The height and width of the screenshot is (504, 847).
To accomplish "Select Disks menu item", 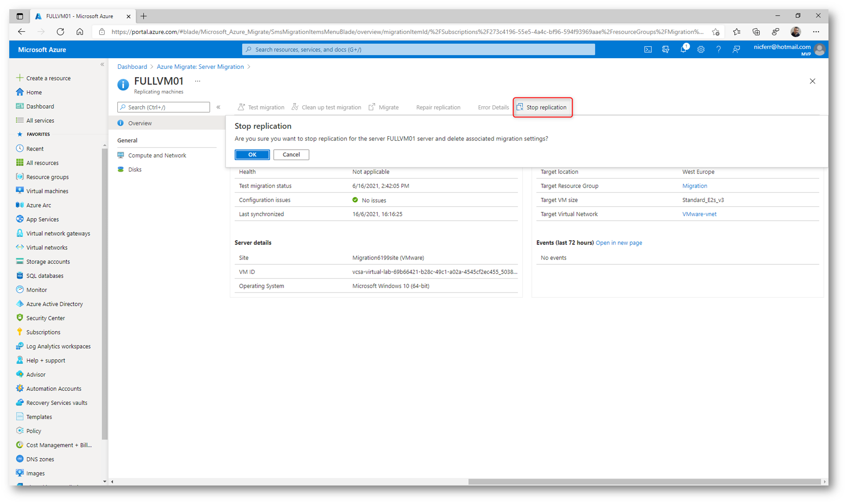I will [x=134, y=169].
